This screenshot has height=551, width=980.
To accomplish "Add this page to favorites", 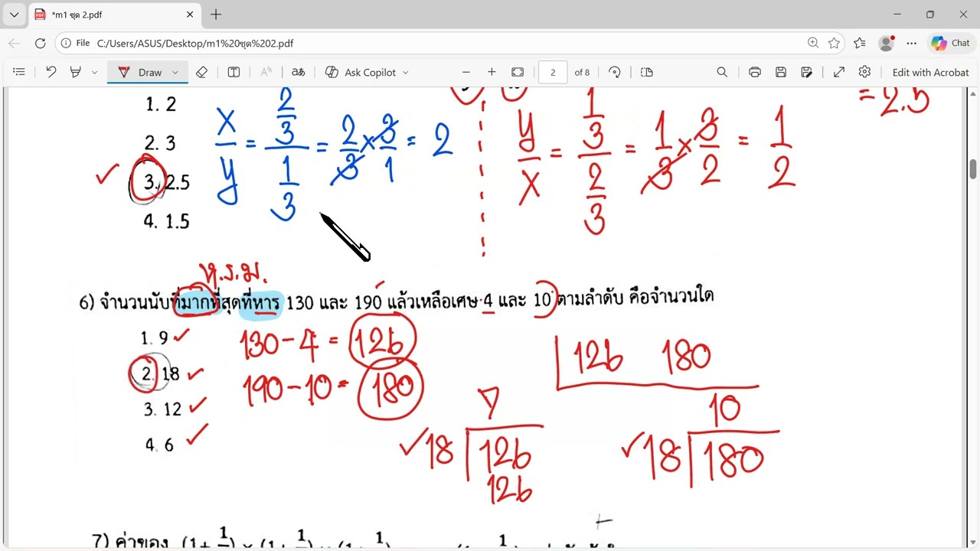I will tap(834, 44).
